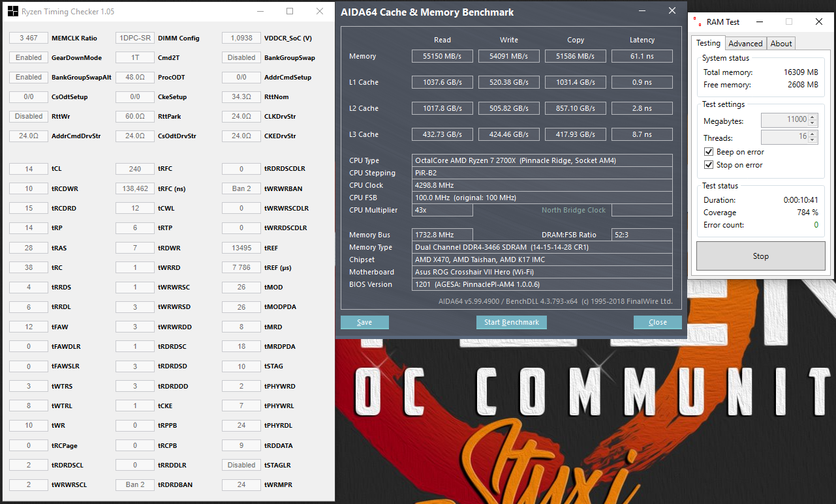The height and width of the screenshot is (504, 836).
Task: Click the L3 Cache Copy 417.93 GB/s value
Action: pos(576,134)
